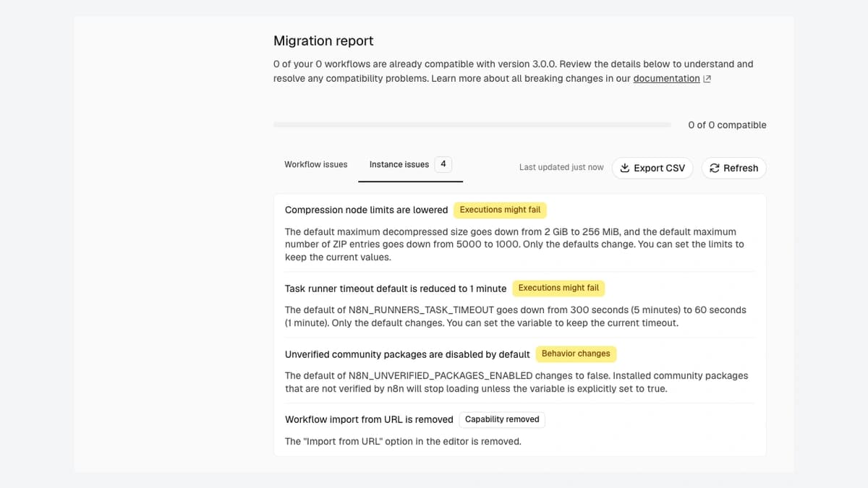This screenshot has width=868, height=488.
Task: Click the 'Executions might fail' badge for Compression node
Action: tap(500, 210)
